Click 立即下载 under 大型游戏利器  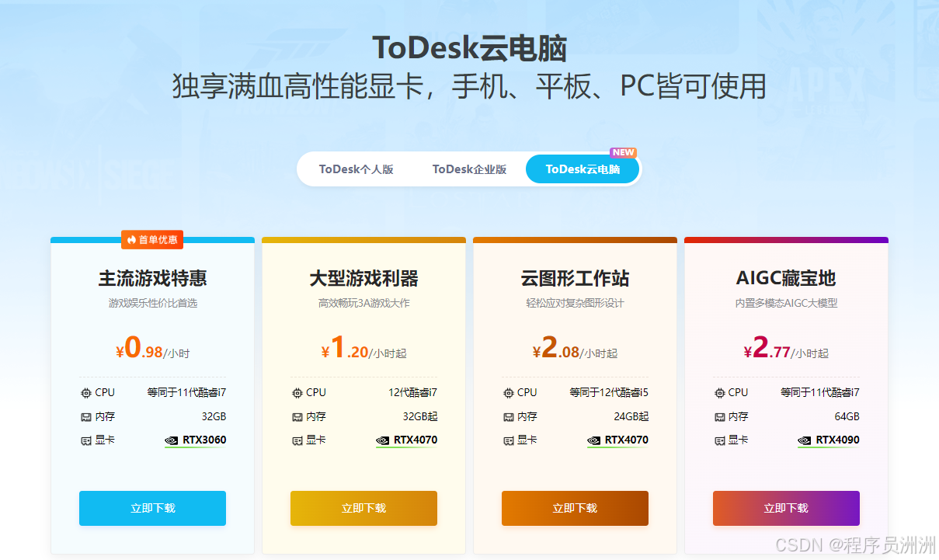(x=363, y=508)
